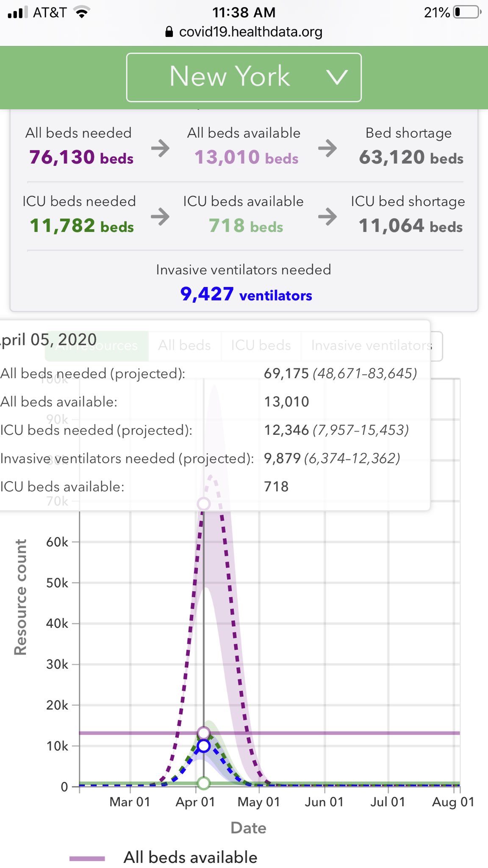Tap the 11:38 AM status bar clock
Viewport: 488px width, 868px height.
point(244,12)
